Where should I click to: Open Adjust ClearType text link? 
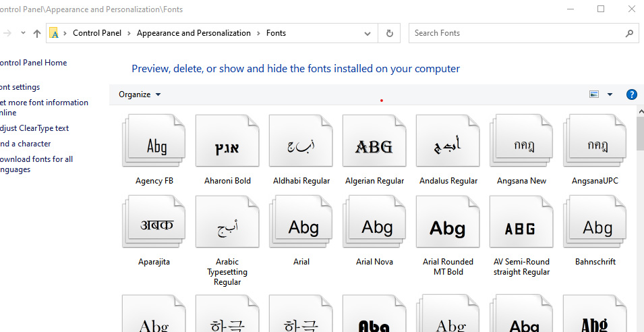(34, 128)
